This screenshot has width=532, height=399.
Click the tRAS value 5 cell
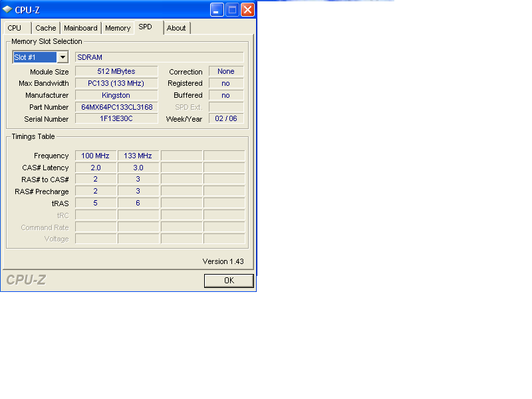96,203
